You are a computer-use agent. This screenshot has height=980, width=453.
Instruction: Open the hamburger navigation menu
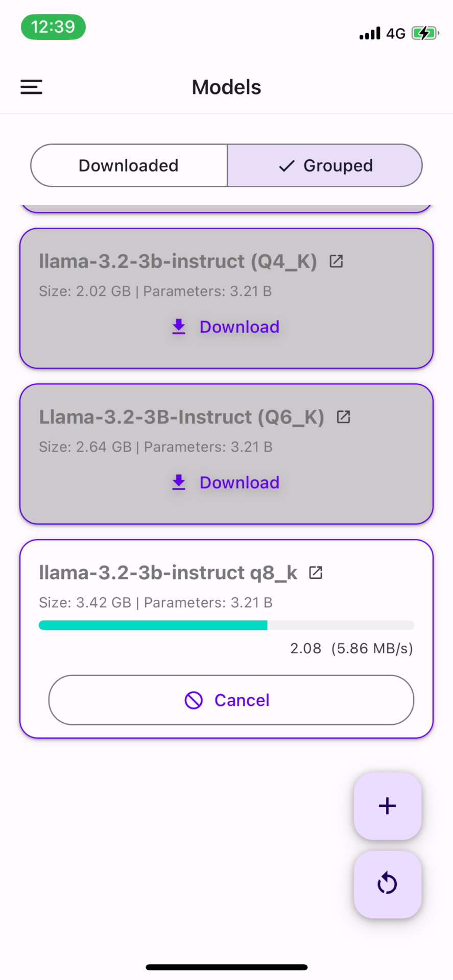(x=31, y=87)
